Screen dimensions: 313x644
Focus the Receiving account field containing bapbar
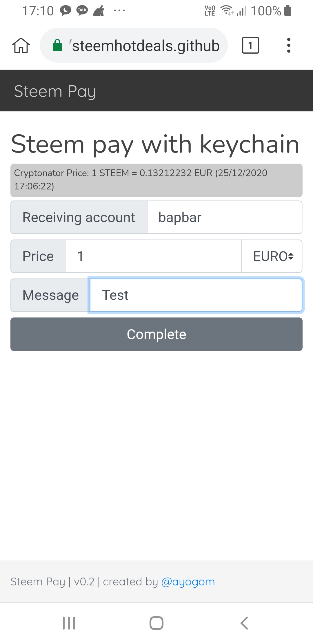[x=224, y=217]
